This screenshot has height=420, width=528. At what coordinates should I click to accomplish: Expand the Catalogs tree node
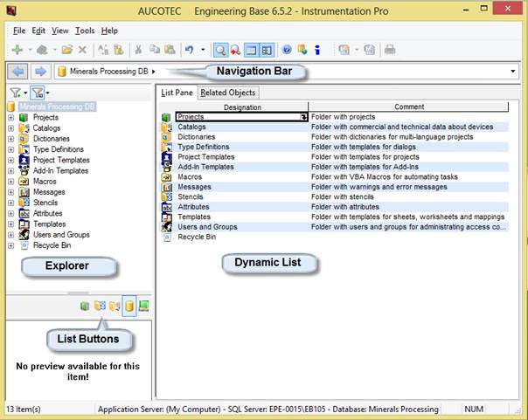[x=10, y=128]
